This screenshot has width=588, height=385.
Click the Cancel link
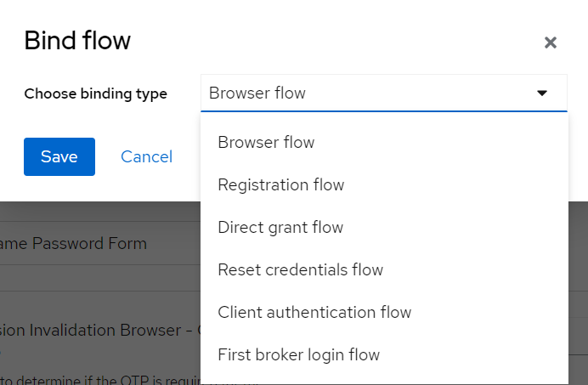(x=146, y=156)
